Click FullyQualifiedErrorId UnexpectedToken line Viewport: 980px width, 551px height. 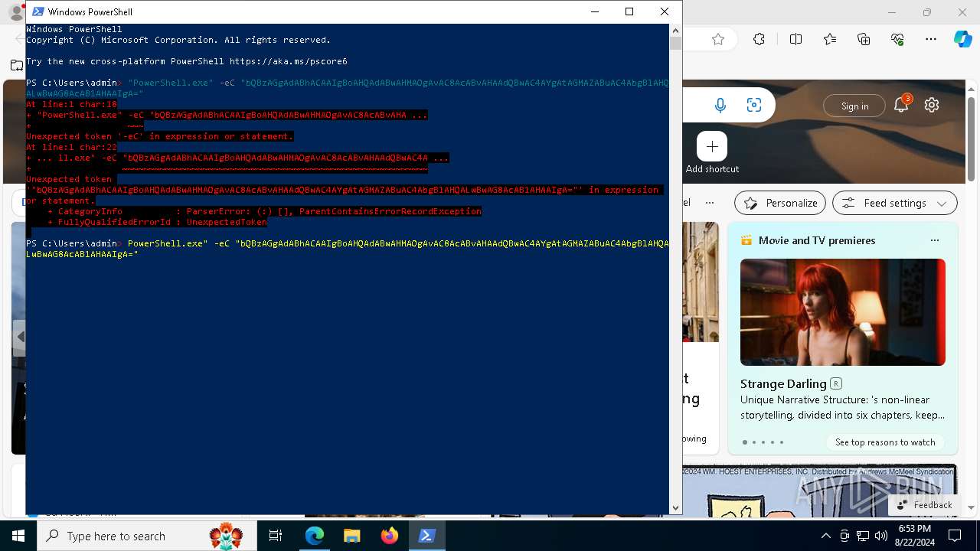(x=157, y=222)
